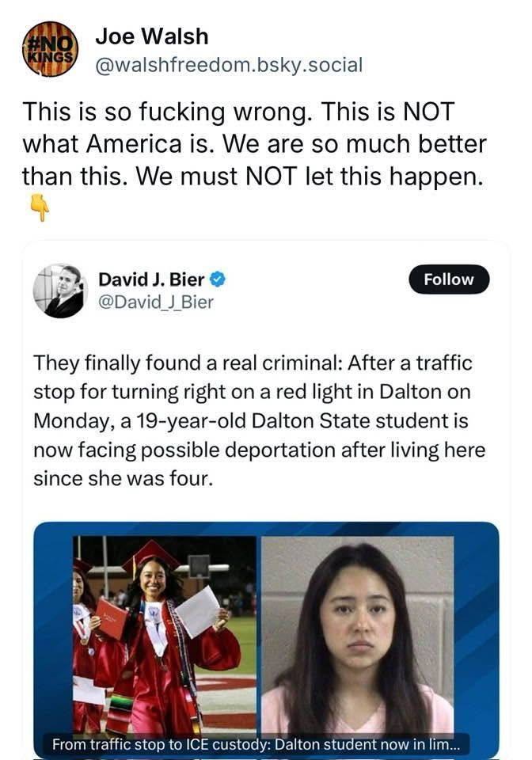View the graduation ceremony photo
The width and height of the screenshot is (532, 760).
(164, 635)
